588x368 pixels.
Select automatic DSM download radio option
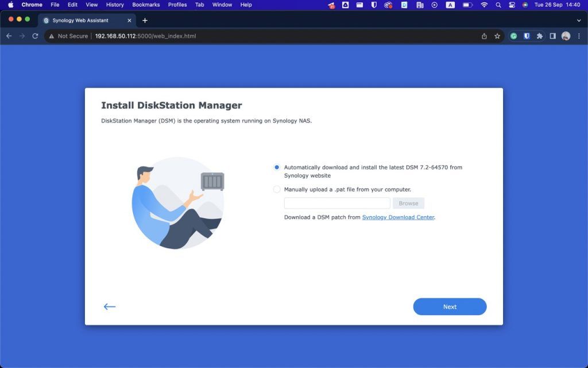tap(277, 167)
